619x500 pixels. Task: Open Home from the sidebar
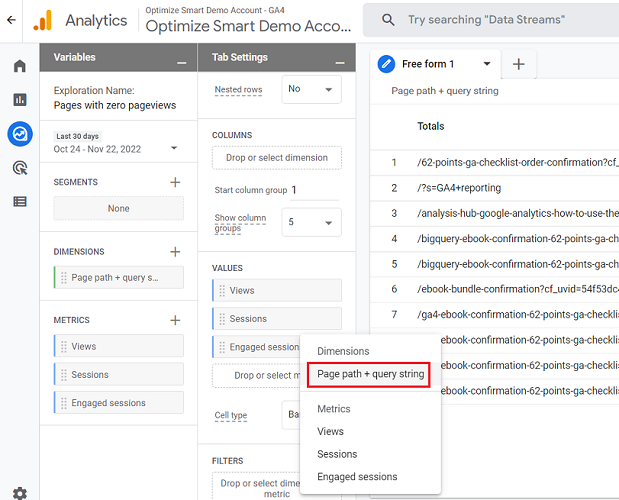click(x=20, y=66)
